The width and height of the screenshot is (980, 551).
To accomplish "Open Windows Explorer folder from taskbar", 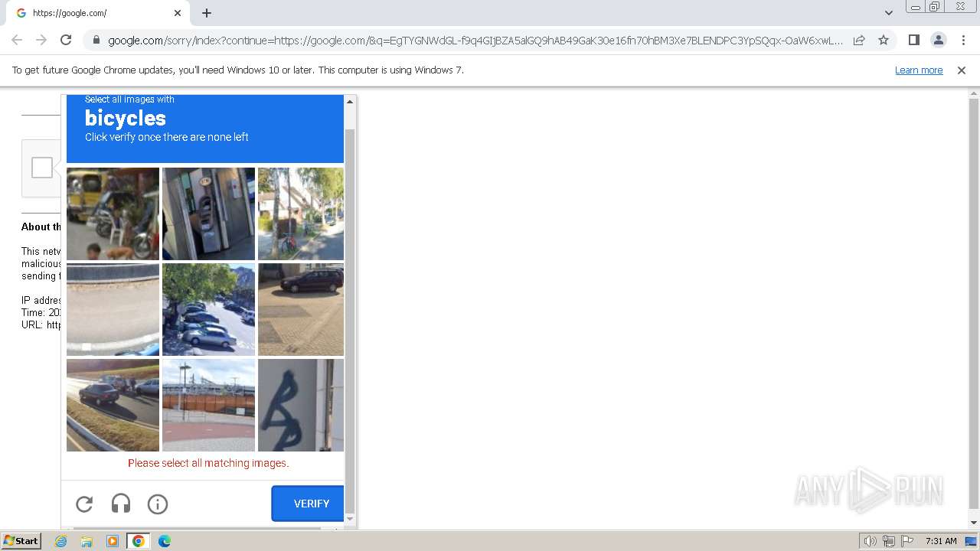I will pos(87,541).
